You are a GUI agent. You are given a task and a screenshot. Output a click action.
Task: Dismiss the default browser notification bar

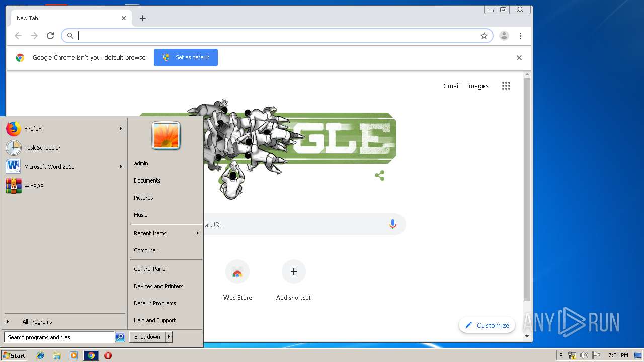(519, 58)
